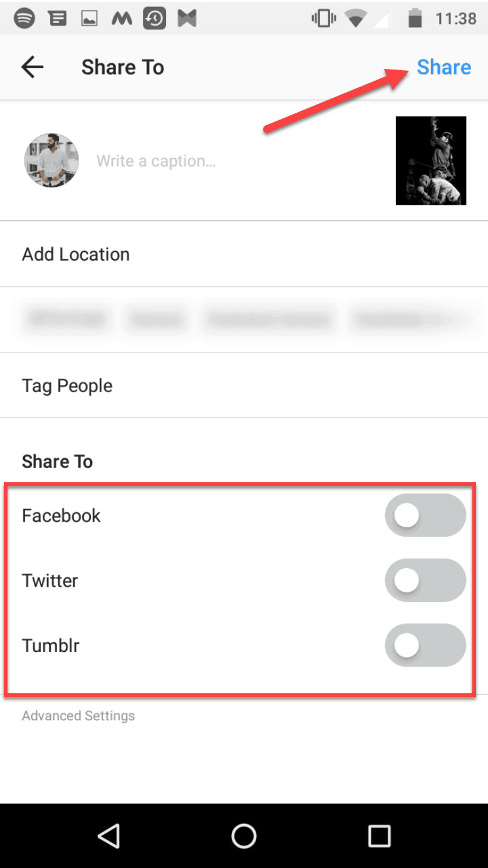This screenshot has height=868, width=488.
Task: Tap the recent apps square button
Action: click(379, 835)
